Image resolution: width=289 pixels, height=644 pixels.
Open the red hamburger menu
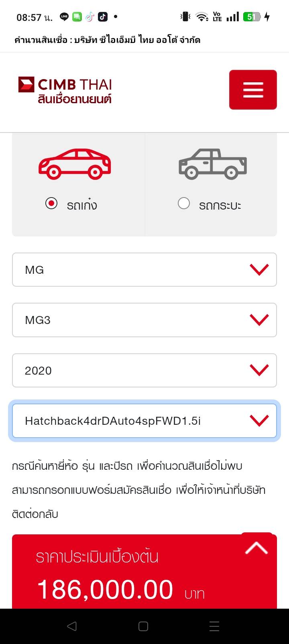253,90
